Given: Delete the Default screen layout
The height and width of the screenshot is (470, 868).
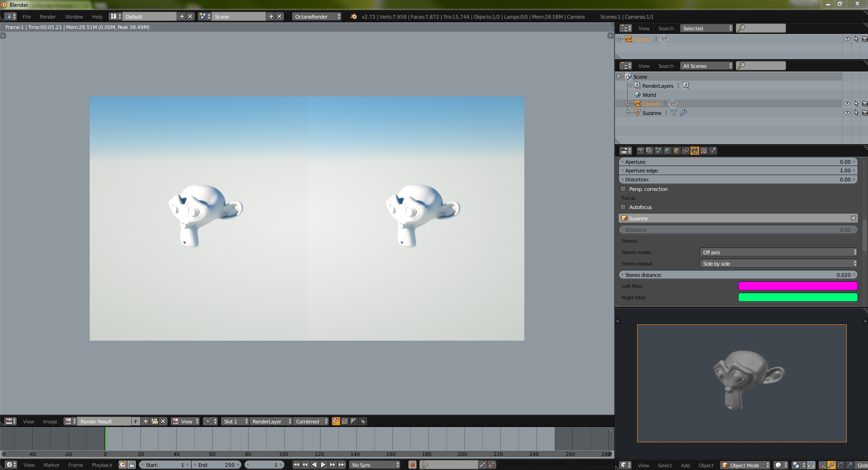Looking at the screenshot, I should [190, 16].
